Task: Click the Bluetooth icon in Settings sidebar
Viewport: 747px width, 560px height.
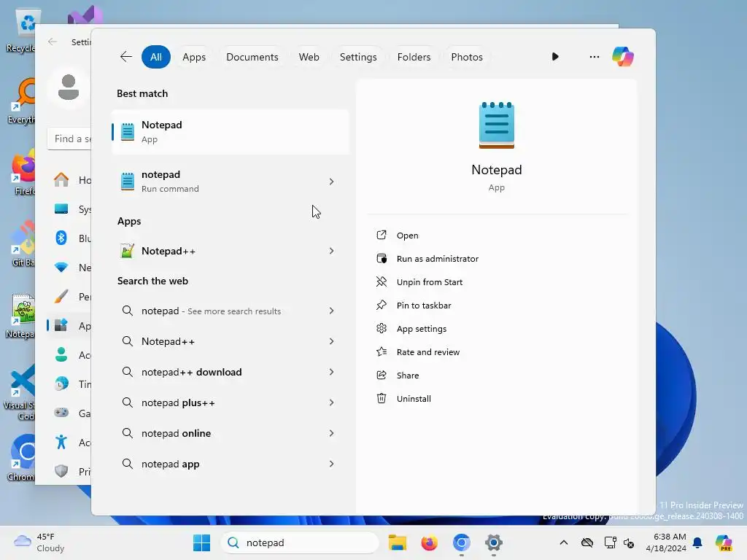Action: 61,238
